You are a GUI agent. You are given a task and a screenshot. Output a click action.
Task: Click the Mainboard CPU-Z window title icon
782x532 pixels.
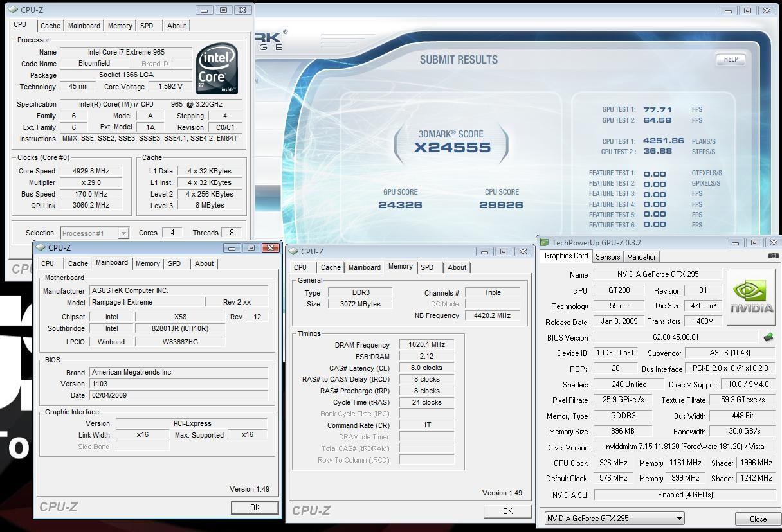pos(41,247)
